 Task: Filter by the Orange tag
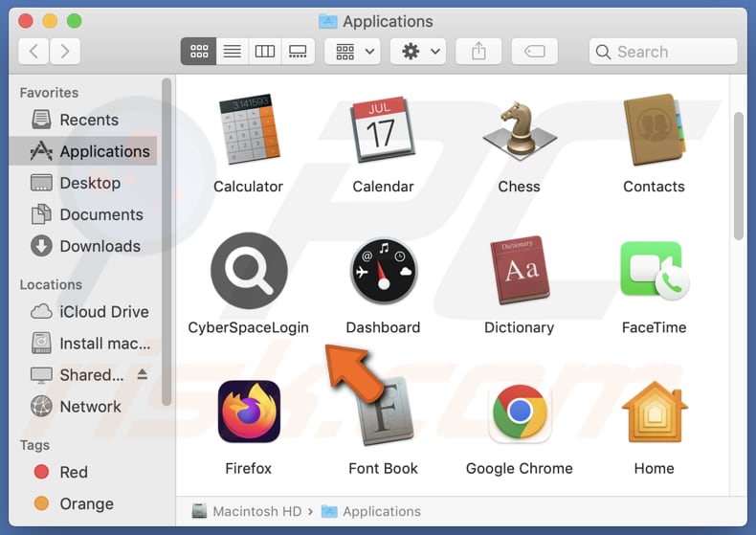[x=83, y=503]
